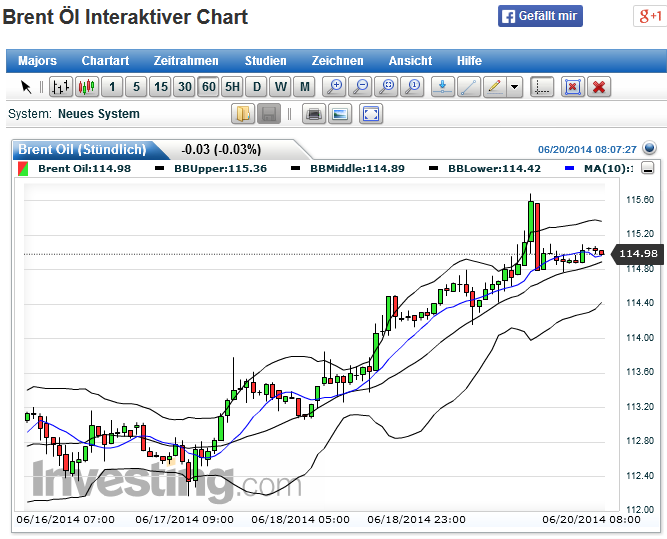Switch to candlestick chart style

coord(87,87)
